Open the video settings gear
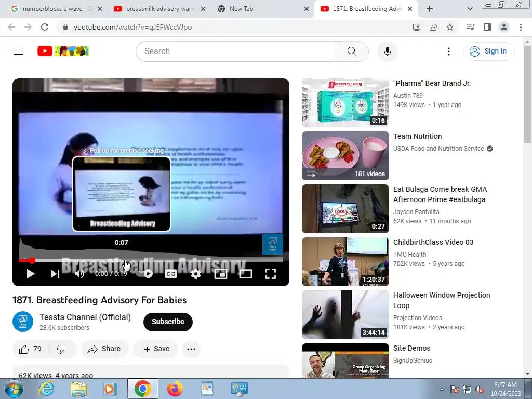The image size is (532, 399). tap(196, 273)
